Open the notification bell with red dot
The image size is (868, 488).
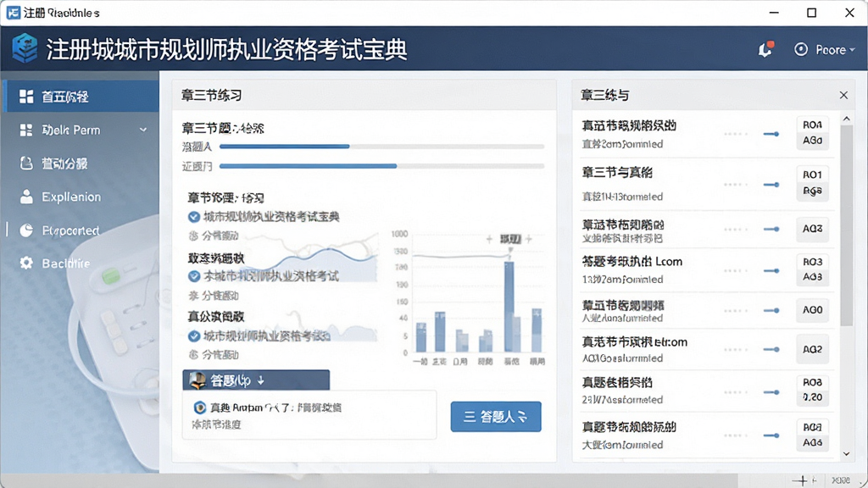[765, 49]
